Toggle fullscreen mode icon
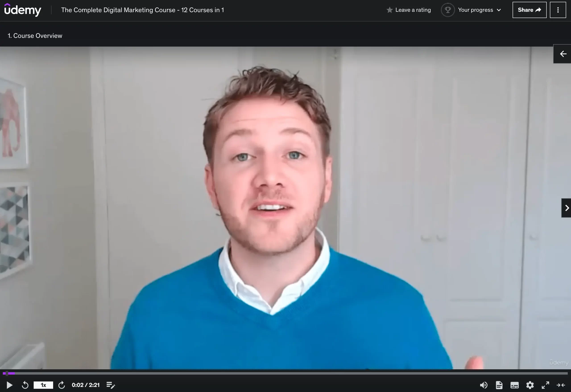The width and height of the screenshot is (571, 392). pyautogui.click(x=545, y=385)
